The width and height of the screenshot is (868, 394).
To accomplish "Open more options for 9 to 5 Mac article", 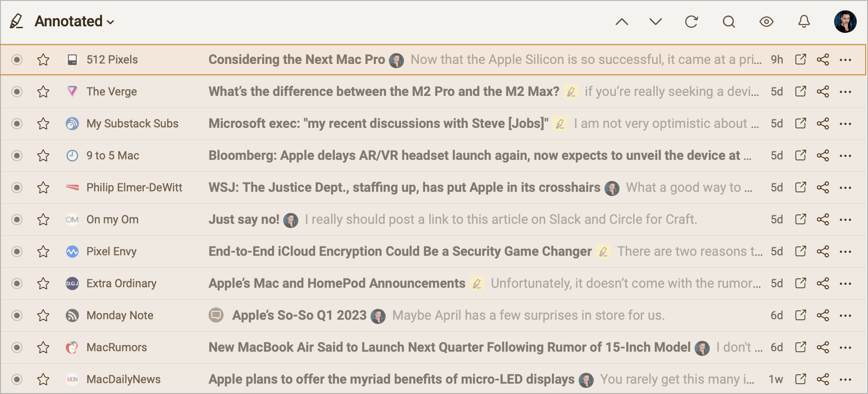I will point(845,156).
